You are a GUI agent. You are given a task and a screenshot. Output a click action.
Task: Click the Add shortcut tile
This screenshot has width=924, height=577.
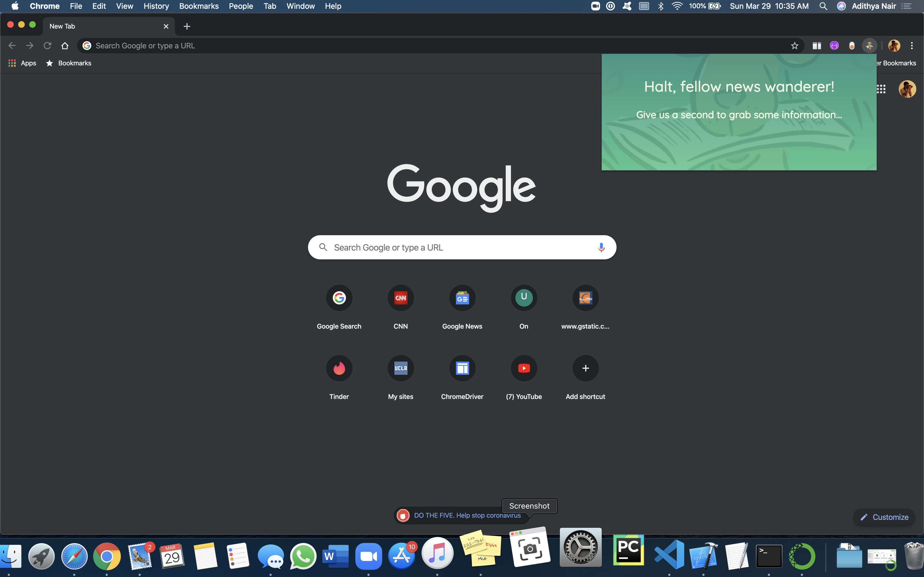coord(585,368)
